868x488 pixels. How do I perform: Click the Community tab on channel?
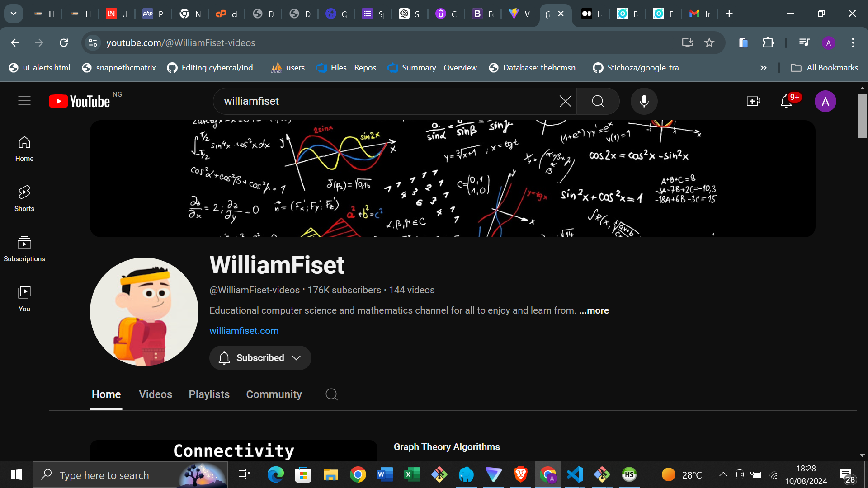274,394
